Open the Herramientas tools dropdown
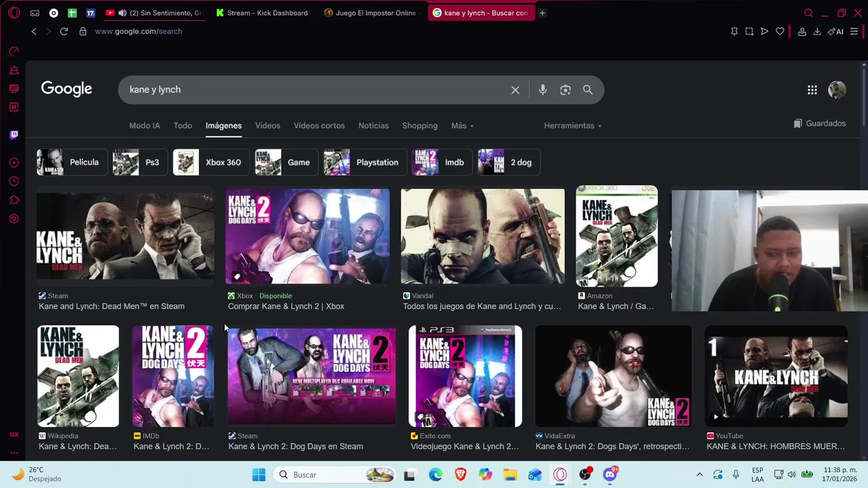 tap(572, 125)
